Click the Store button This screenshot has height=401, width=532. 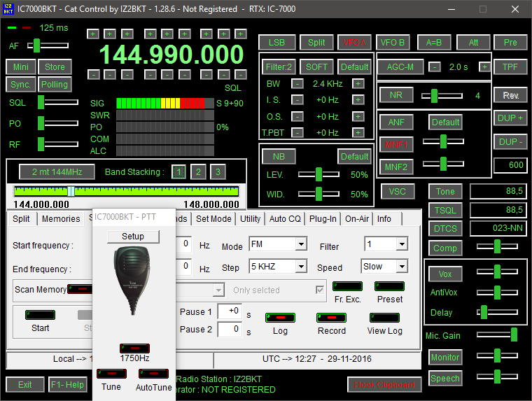pos(55,67)
